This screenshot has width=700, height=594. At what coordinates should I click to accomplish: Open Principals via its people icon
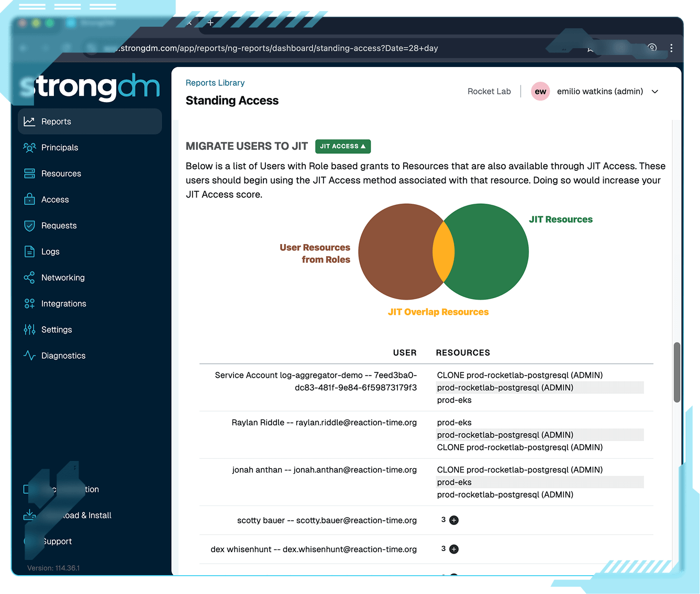pos(29,148)
